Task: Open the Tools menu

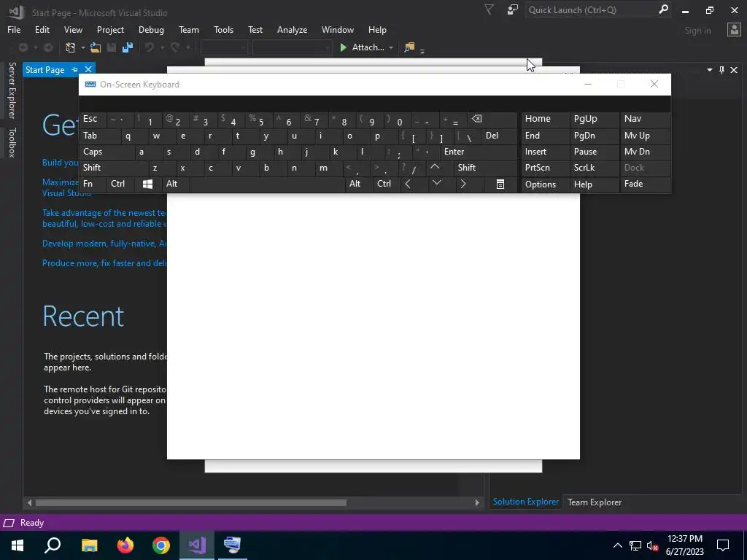Action: [x=223, y=29]
